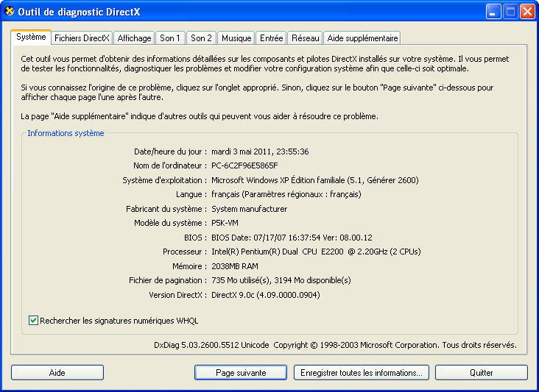Click Enregistrer toutes les informations button
Image resolution: width=539 pixels, height=392 pixels.
tap(362, 372)
